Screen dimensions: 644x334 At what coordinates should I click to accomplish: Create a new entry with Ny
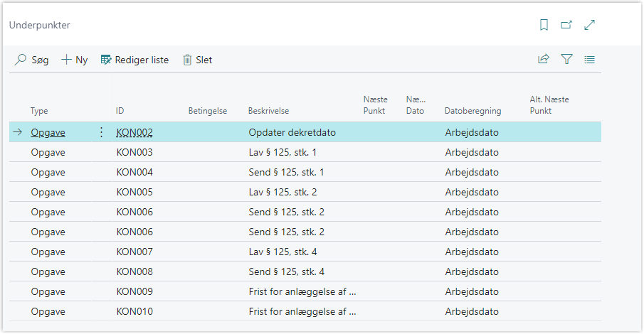75,60
